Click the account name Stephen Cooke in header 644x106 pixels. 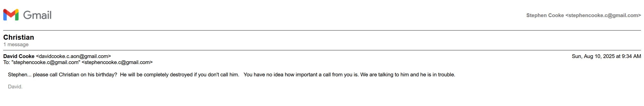(x=545, y=15)
